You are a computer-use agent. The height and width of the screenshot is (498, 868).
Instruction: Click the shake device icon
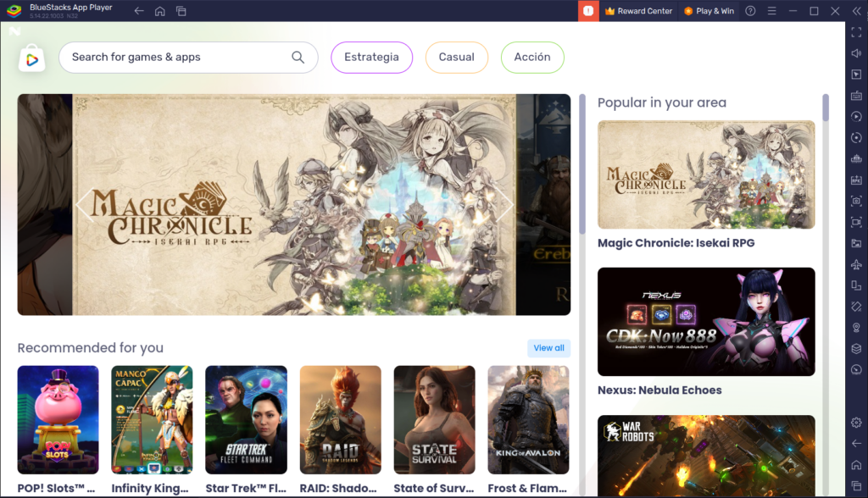(856, 306)
